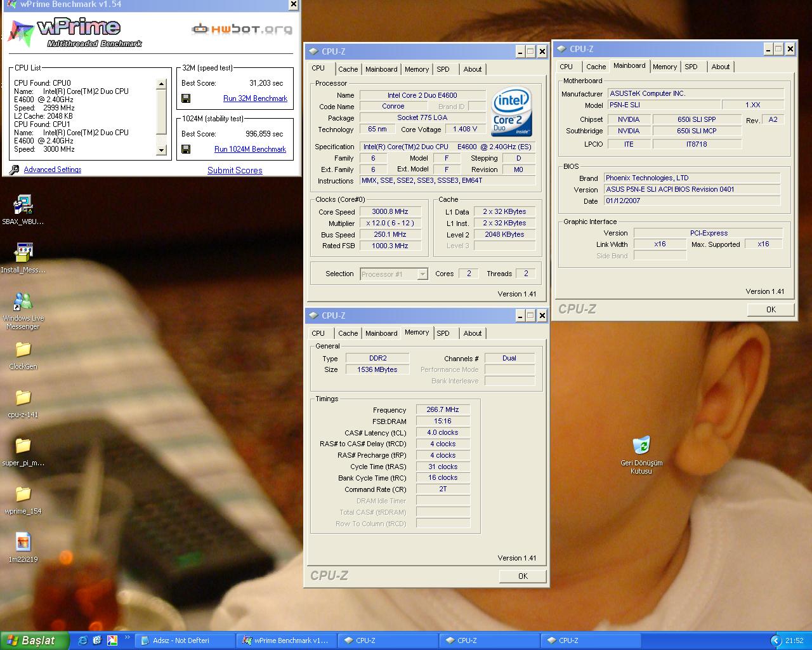Click the memory Size 1536 MBytes field

point(377,369)
